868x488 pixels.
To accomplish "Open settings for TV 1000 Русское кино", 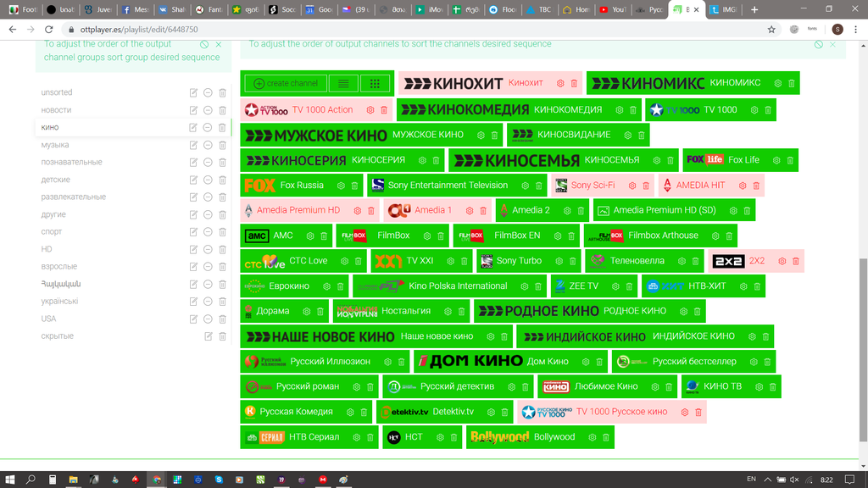I will pos(685,413).
